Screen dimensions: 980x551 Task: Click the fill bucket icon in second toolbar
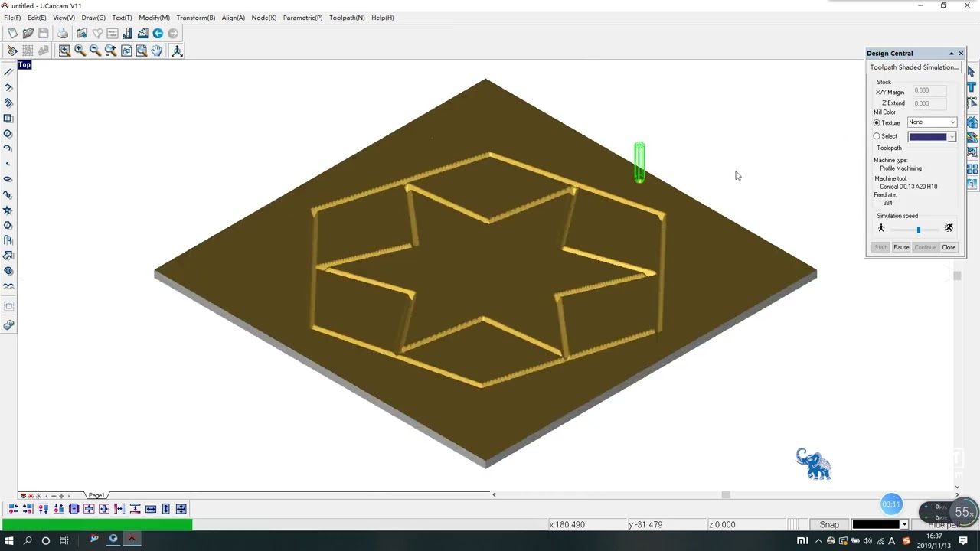click(x=12, y=51)
